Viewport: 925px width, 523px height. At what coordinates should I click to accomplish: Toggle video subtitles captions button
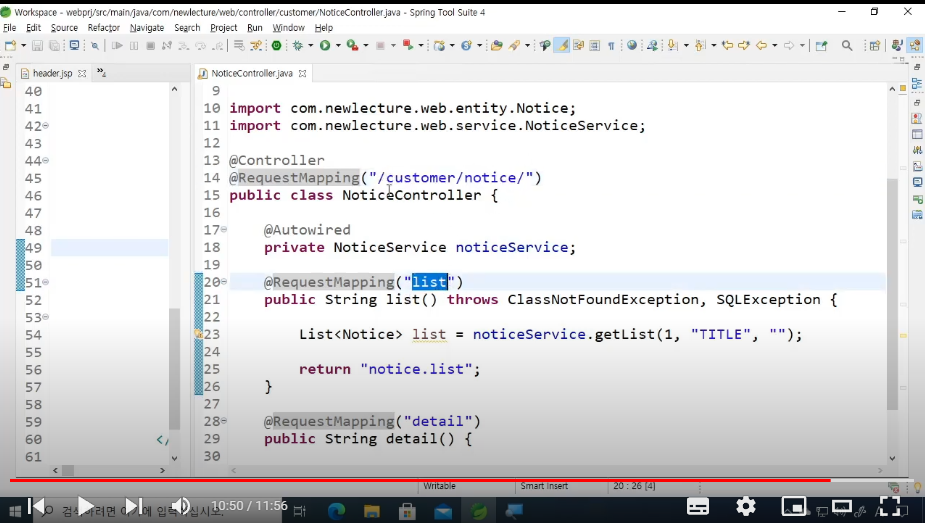click(x=698, y=506)
